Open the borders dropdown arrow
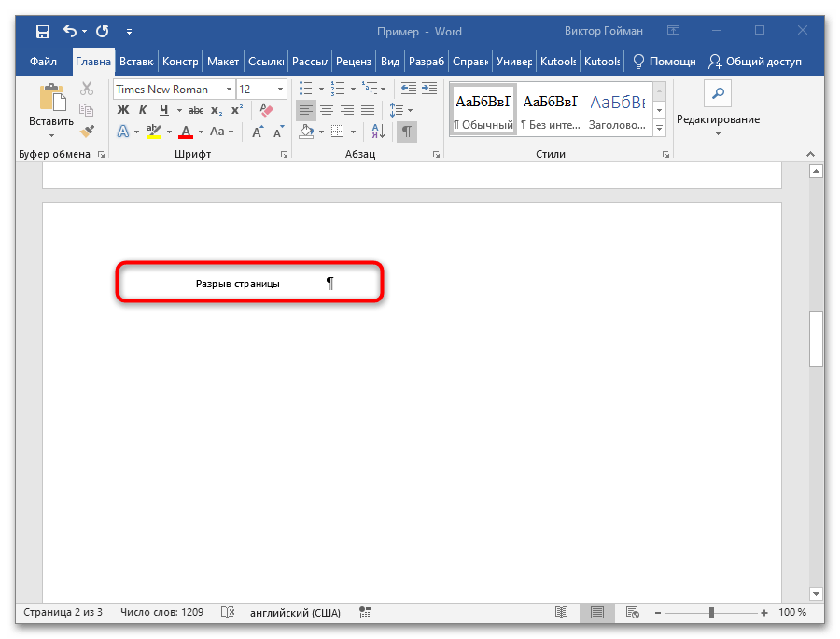This screenshot has width=840, height=639. click(x=353, y=132)
